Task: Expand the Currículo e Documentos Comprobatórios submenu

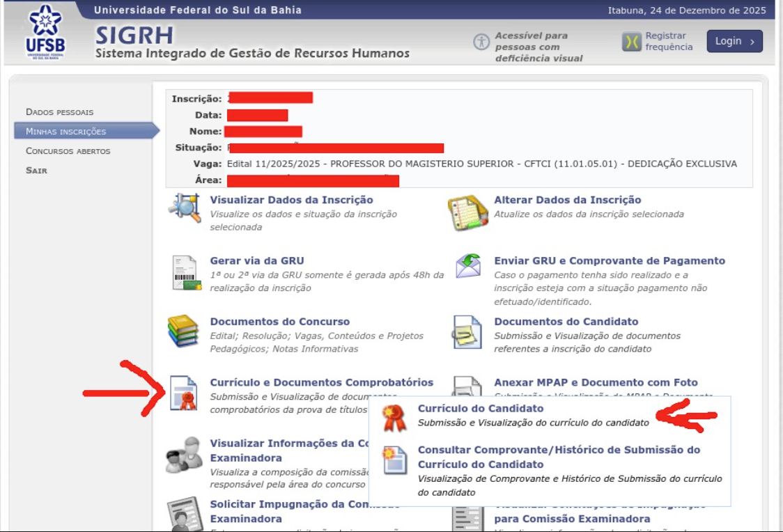Action: pyautogui.click(x=321, y=382)
